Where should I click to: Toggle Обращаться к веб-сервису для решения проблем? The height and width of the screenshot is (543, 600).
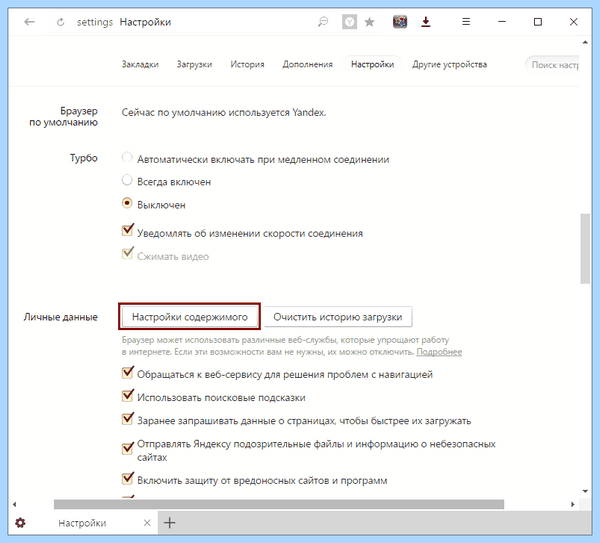[128, 372]
